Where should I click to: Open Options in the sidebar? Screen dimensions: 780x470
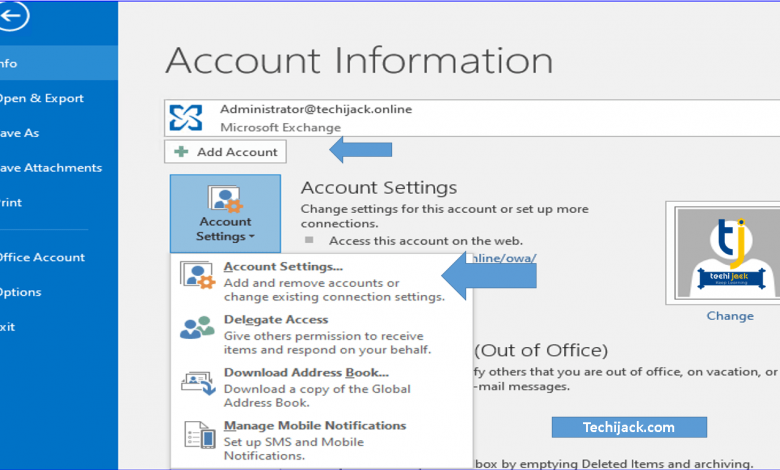tap(59, 292)
